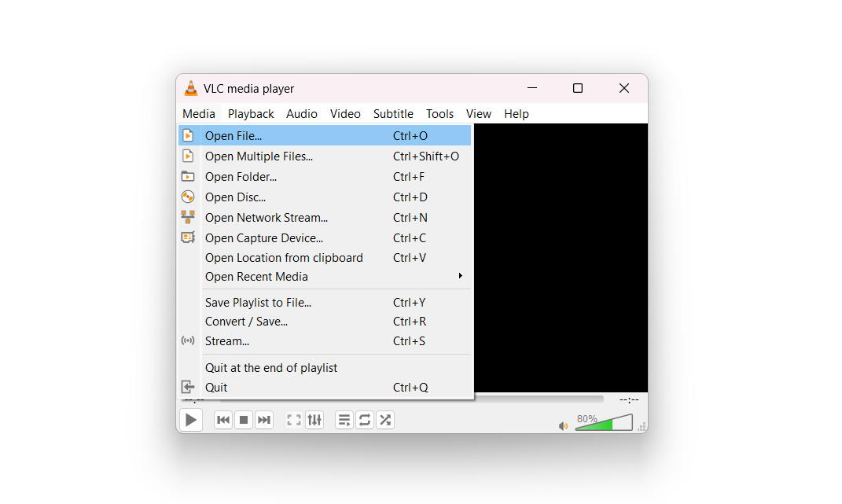This screenshot has height=504, width=842.
Task: Choose Open Capture Device… entry
Action: click(x=325, y=237)
